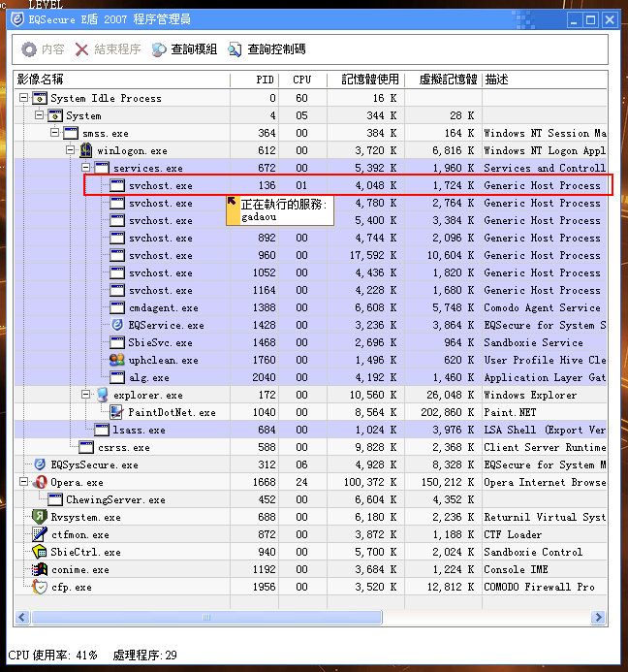Sort by 記憶體使用 column header
This screenshot has width=628, height=672.
pyautogui.click(x=365, y=80)
